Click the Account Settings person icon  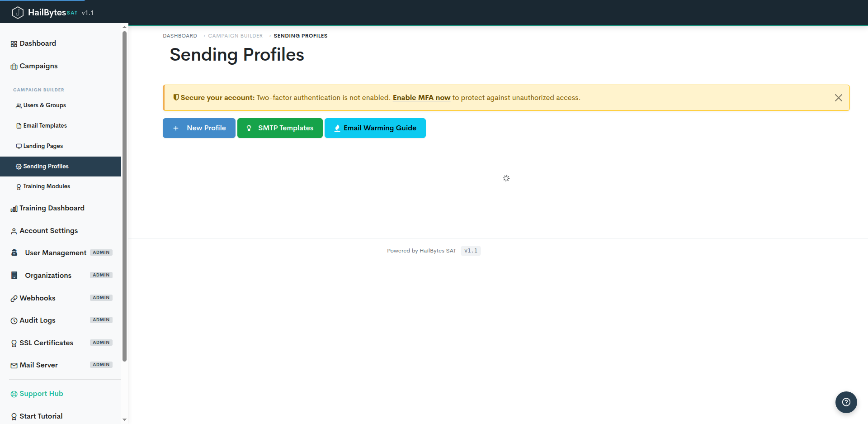[x=14, y=231]
